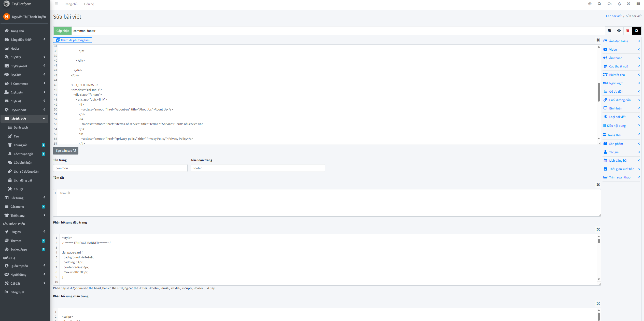Viewport: 644px width, 321px height.
Task: Open the search icon in top bar
Action: (599, 4)
